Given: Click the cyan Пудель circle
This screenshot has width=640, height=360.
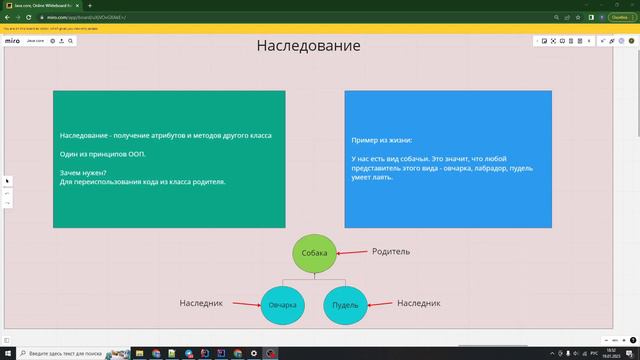Looking at the screenshot, I should [x=345, y=305].
